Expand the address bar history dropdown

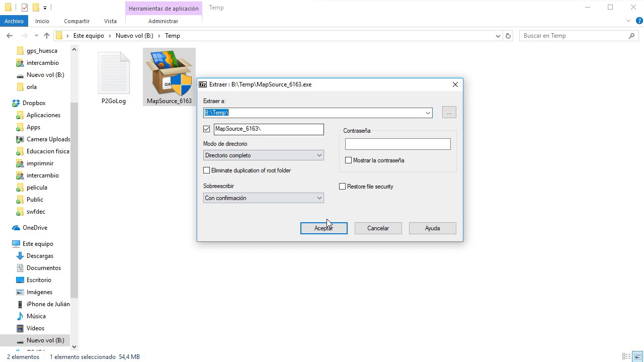tap(498, 36)
